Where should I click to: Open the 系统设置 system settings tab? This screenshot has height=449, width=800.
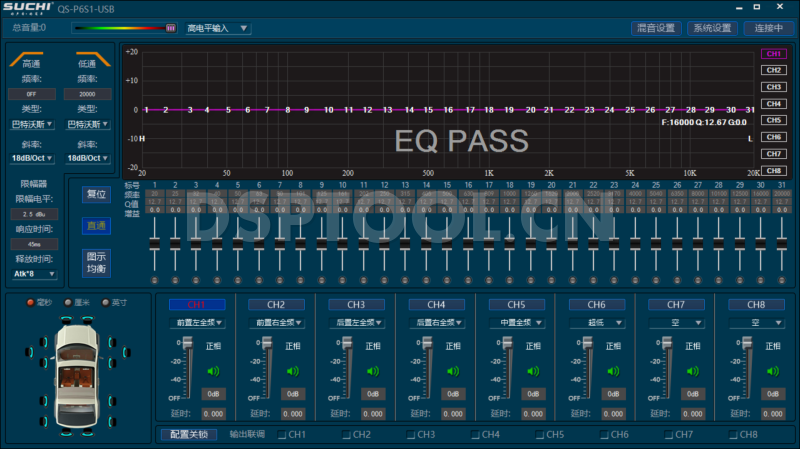[713, 28]
